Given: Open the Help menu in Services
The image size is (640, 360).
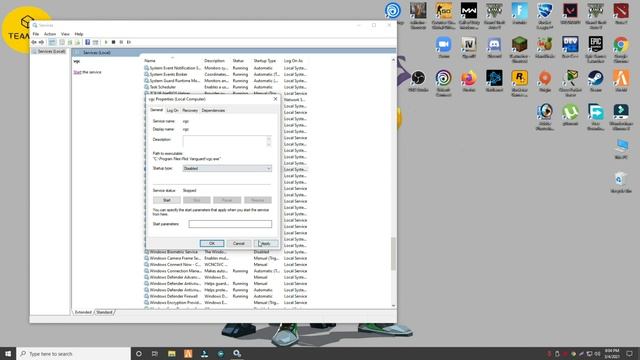Looking at the screenshot, I should point(79,34).
